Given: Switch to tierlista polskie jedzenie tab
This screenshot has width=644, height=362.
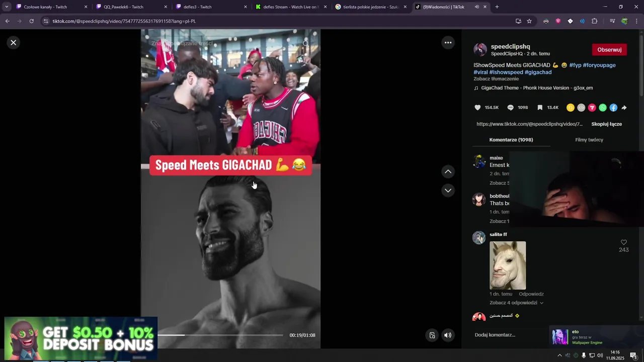Looking at the screenshot, I should pyautogui.click(x=371, y=7).
